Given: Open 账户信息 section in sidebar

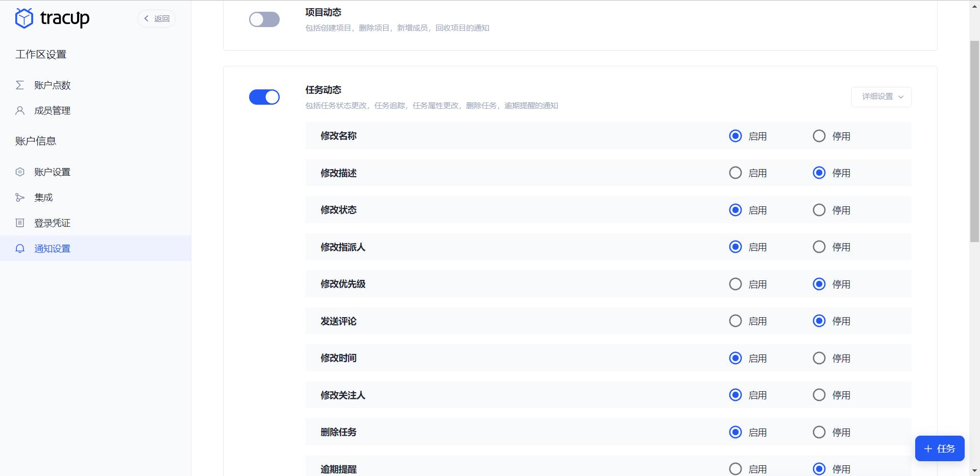Looking at the screenshot, I should 36,141.
